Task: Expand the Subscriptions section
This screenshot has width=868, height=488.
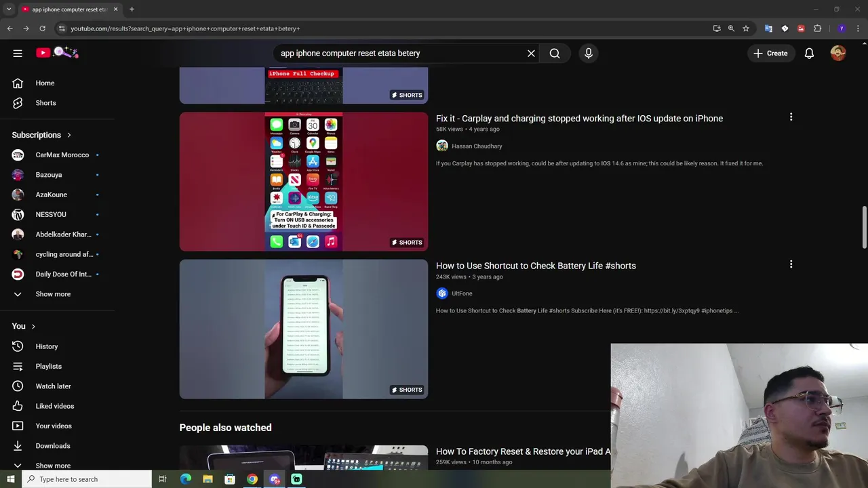Action: tap(41, 135)
